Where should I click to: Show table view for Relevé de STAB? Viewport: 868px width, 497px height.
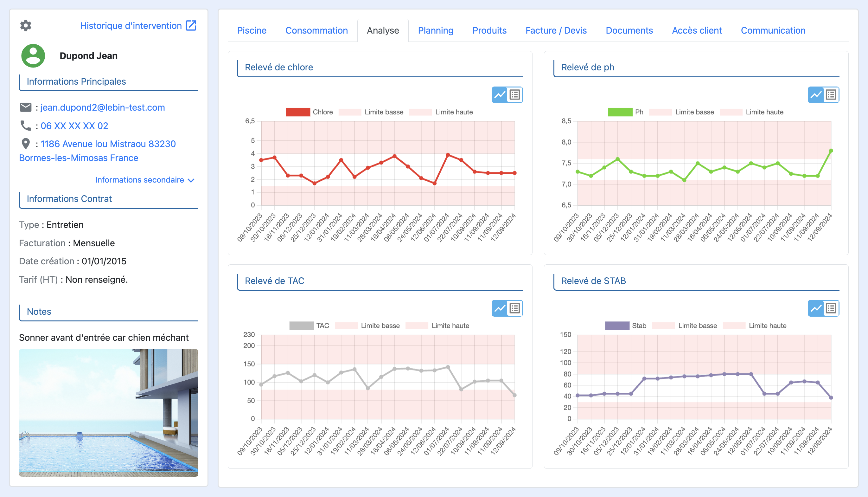831,309
